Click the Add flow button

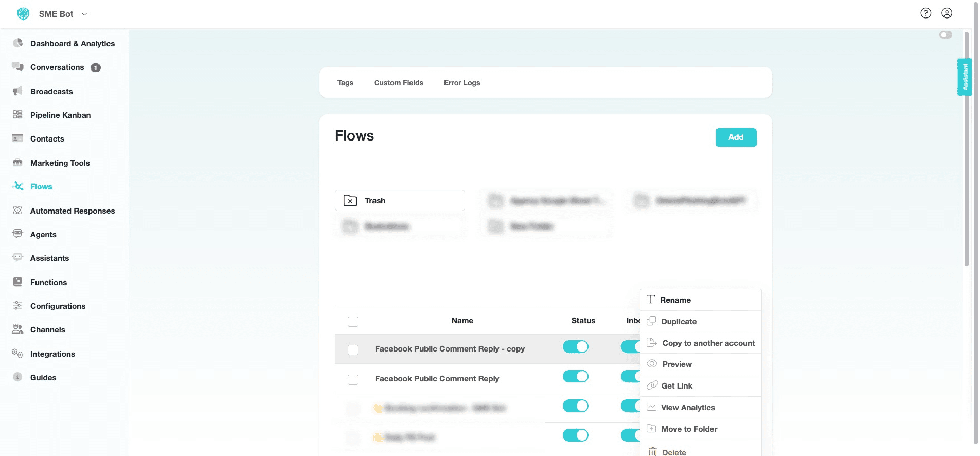tap(736, 137)
